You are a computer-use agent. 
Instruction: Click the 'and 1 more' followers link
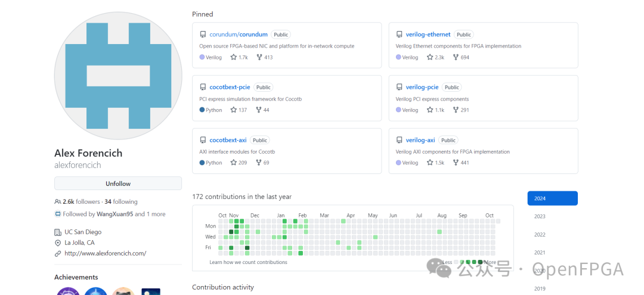150,214
